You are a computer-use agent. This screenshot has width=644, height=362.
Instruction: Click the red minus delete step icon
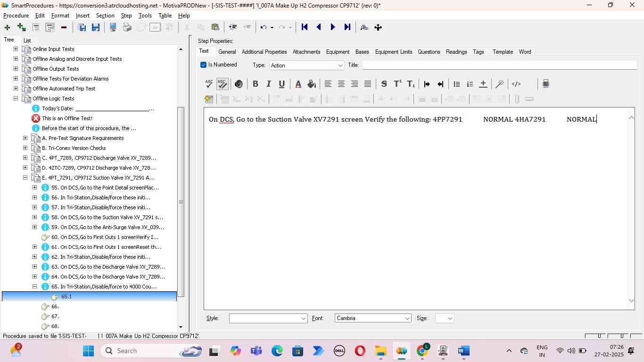point(64,27)
